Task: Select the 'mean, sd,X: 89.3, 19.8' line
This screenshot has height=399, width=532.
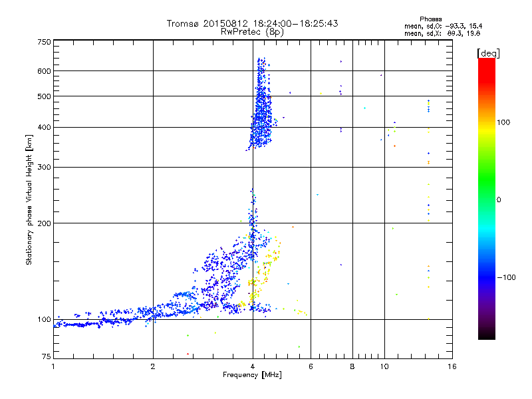Action: [442, 33]
